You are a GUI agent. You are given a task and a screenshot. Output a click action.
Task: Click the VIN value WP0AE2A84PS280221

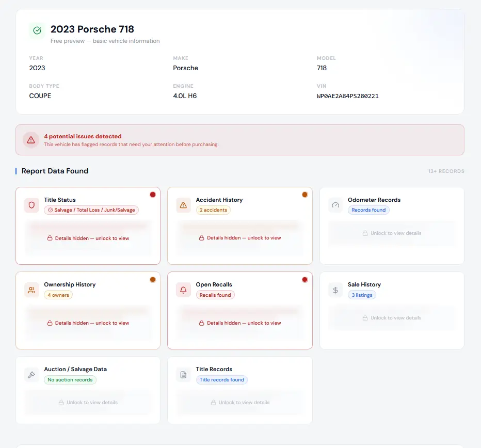pyautogui.click(x=347, y=96)
